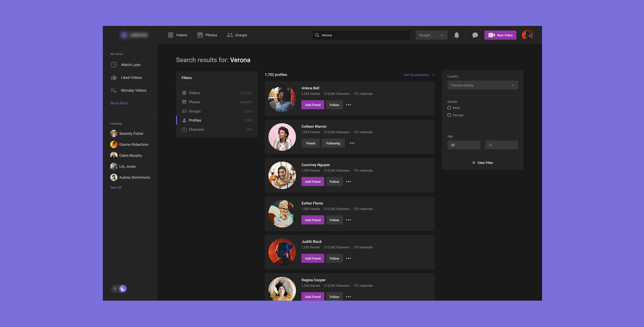Viewport: 644px width, 327px height.
Task: Click the notifications bell icon
Action: 457,35
